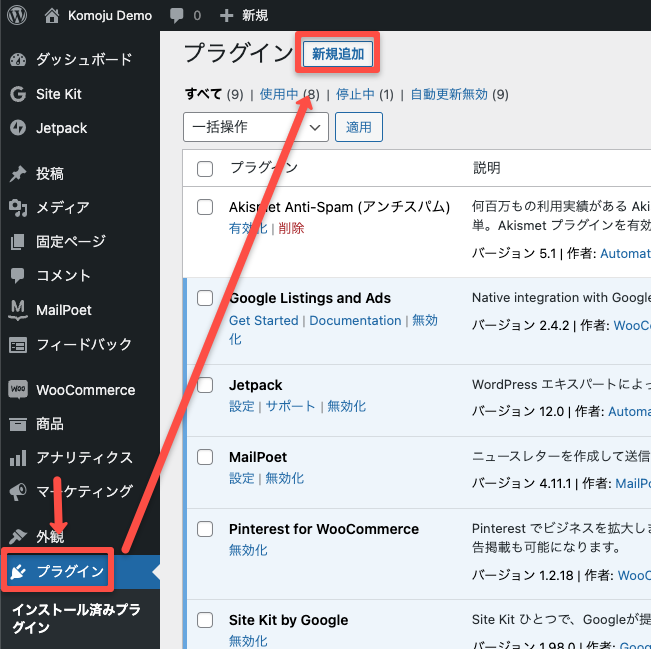The height and width of the screenshot is (649, 651).
Task: Open the アナリティクス menu item
Action: [80, 458]
